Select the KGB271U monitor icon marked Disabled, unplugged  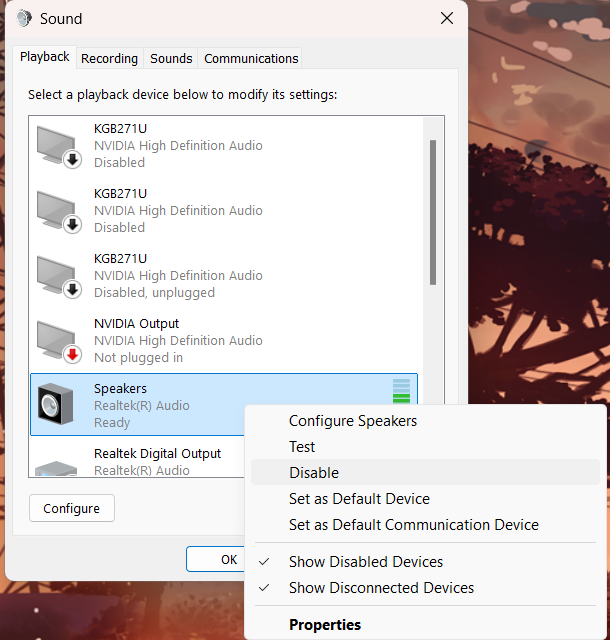point(59,276)
